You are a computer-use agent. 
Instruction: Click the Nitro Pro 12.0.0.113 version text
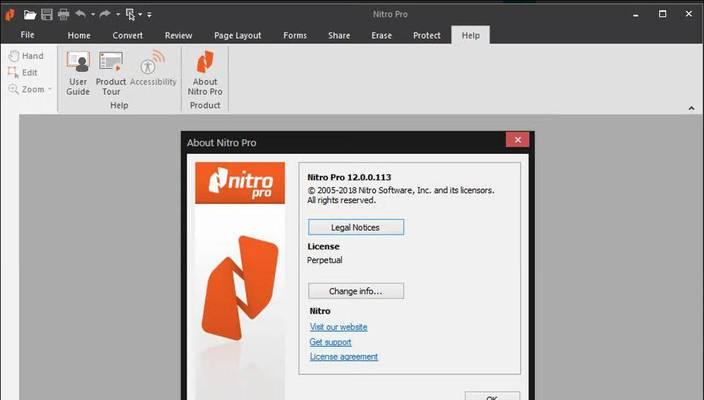coord(349,177)
